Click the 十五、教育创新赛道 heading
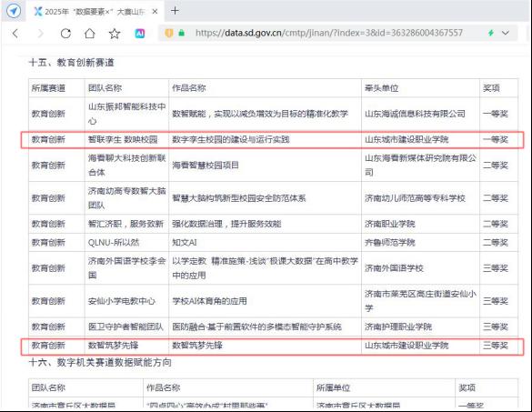The width and height of the screenshot is (532, 412). [72, 63]
